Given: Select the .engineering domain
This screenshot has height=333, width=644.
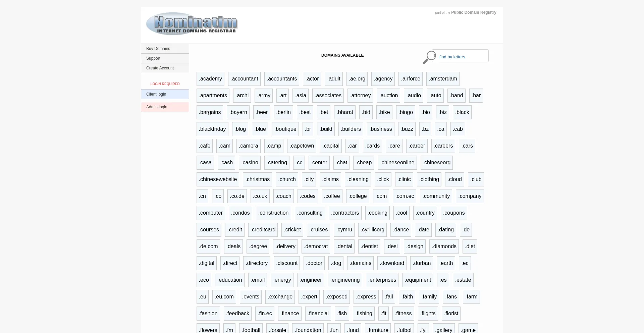Looking at the screenshot, I should coord(345,280).
